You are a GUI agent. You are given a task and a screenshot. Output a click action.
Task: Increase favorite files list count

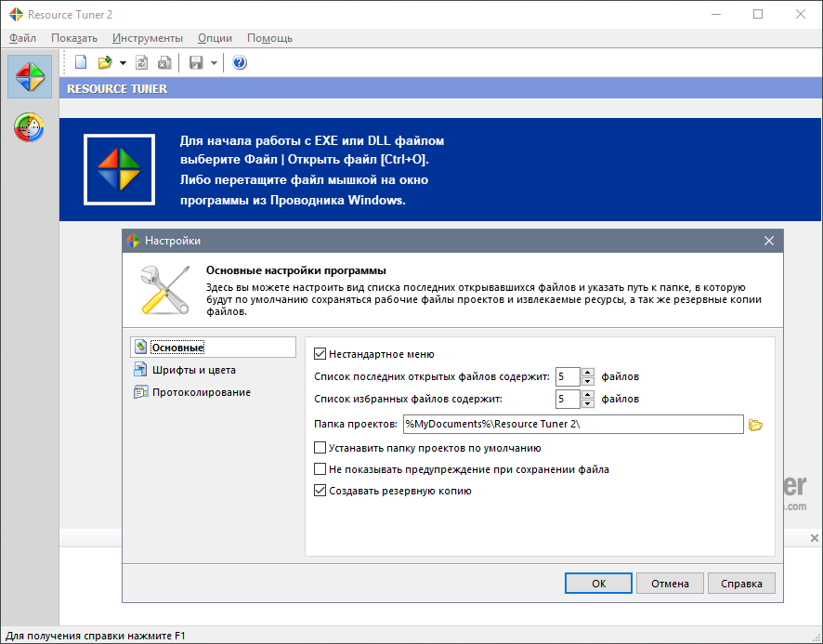(588, 395)
